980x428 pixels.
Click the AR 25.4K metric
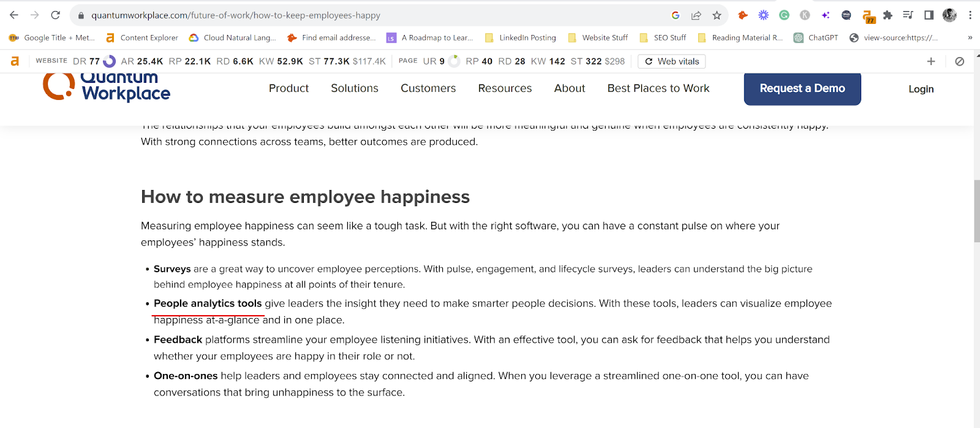142,61
